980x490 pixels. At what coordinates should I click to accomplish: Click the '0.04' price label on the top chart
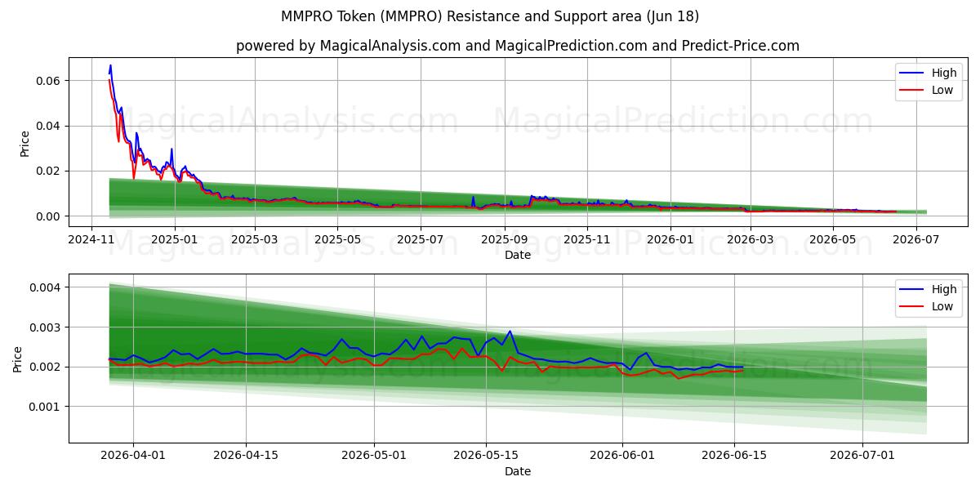tap(47, 126)
